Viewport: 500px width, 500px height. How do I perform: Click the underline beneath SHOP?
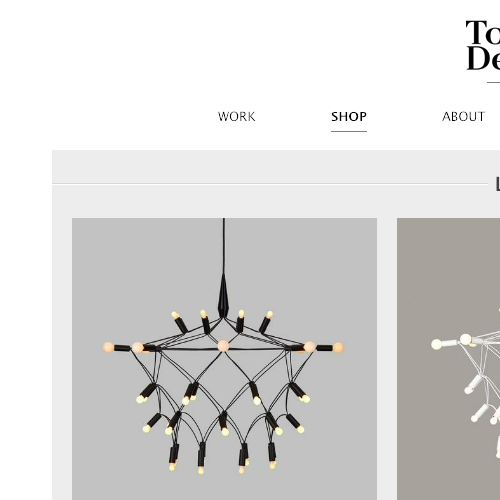point(349,131)
